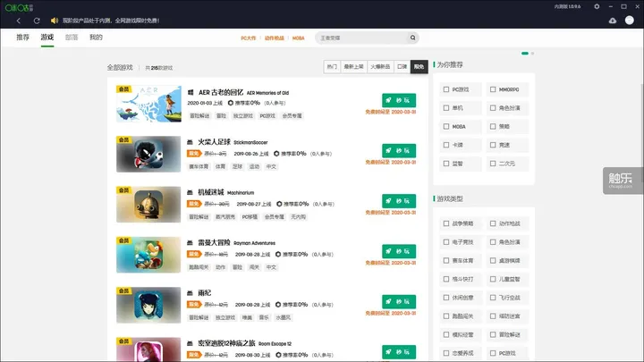Click the Android icon beside 雨纪
Screen dimensions: 644x362
pos(190,293)
